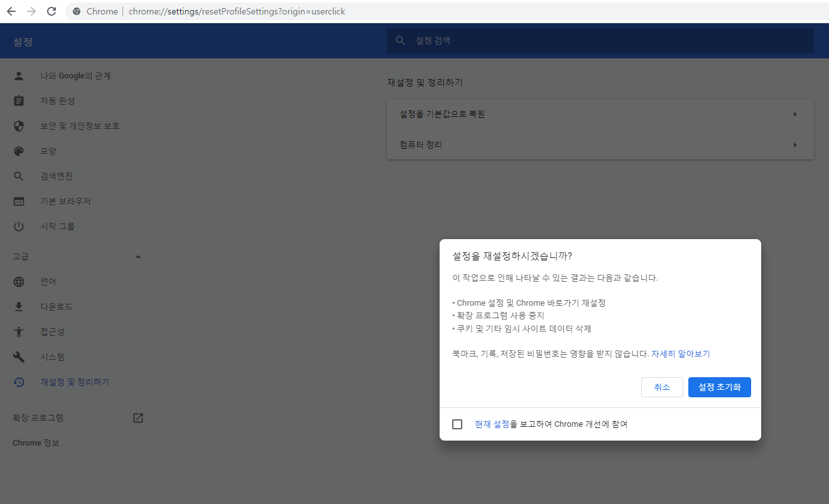
Task: Click the download icon for 다운로드
Action: pos(19,307)
